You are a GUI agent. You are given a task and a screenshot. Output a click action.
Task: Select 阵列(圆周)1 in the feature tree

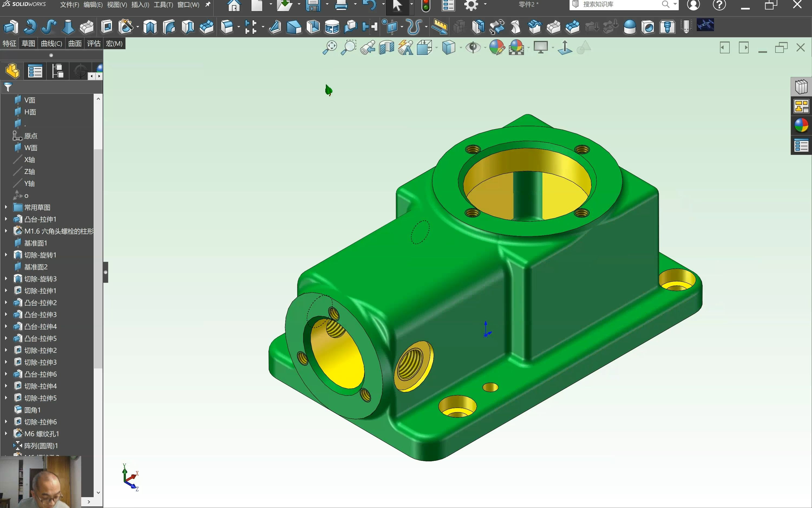pos(41,446)
